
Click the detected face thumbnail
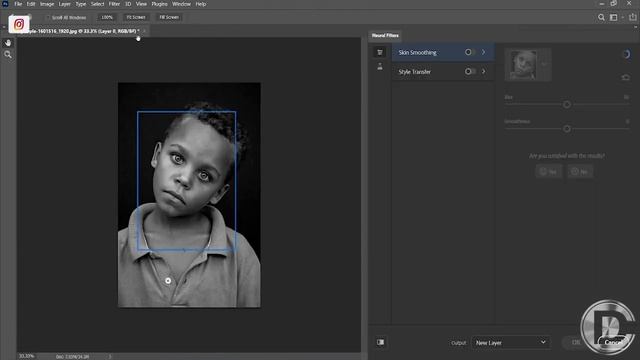coord(524,64)
